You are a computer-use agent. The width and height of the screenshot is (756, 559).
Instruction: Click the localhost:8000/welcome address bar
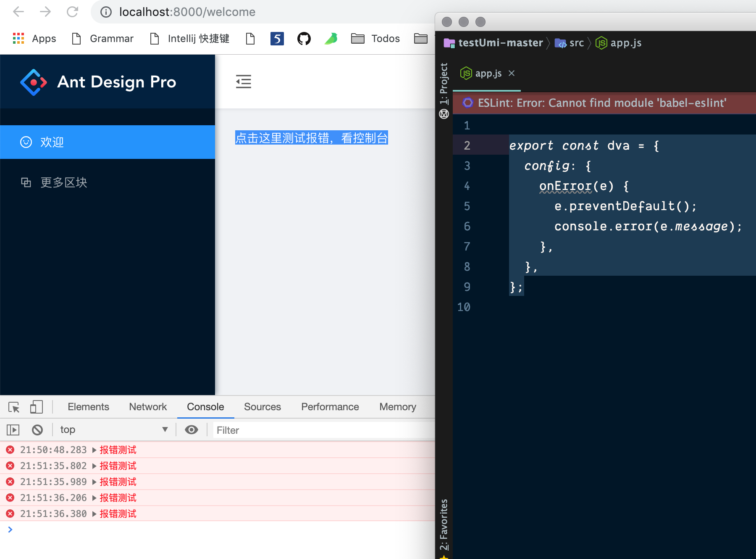click(187, 12)
